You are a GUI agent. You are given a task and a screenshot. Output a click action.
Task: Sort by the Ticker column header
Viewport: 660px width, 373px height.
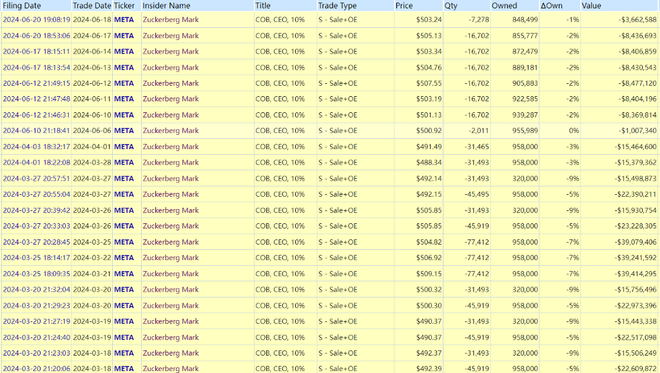click(124, 6)
